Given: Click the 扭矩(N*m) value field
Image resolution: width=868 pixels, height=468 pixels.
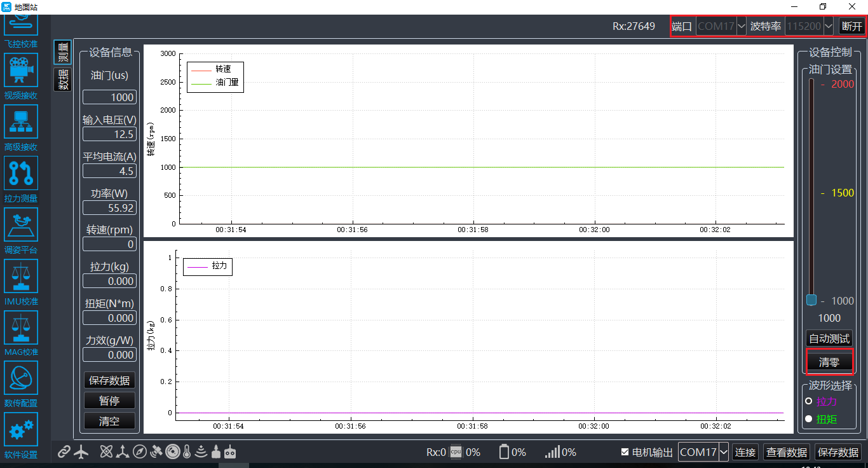Looking at the screenshot, I should point(109,318).
